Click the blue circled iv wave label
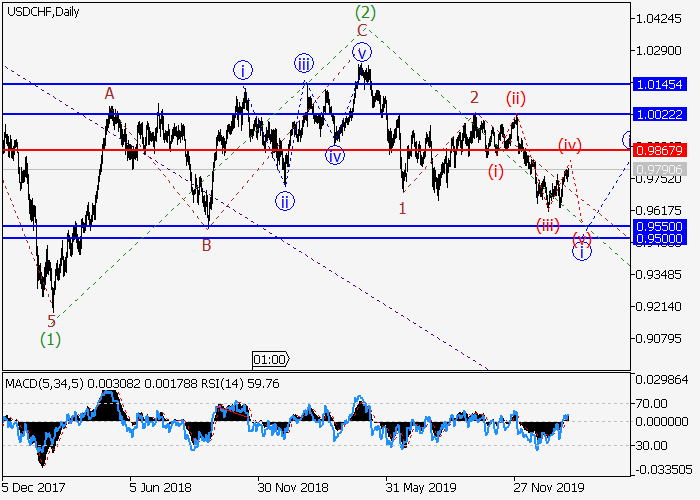The width and height of the screenshot is (700, 500). 335,155
